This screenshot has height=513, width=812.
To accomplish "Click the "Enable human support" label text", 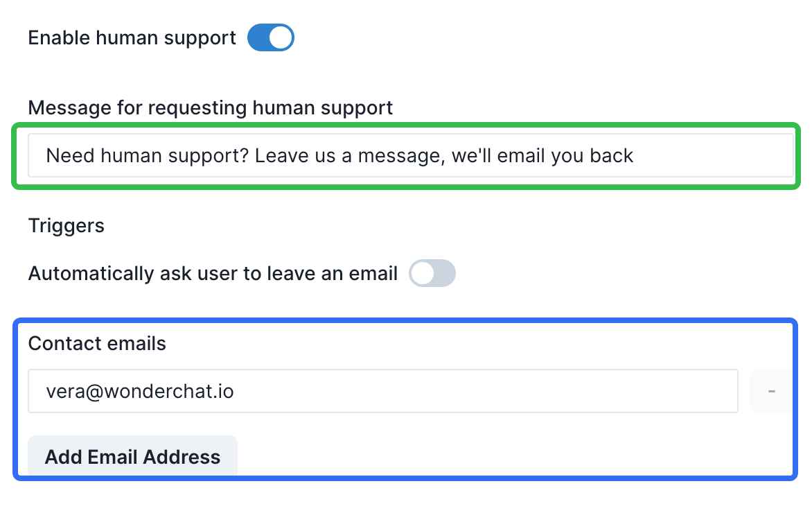I will click(x=132, y=38).
